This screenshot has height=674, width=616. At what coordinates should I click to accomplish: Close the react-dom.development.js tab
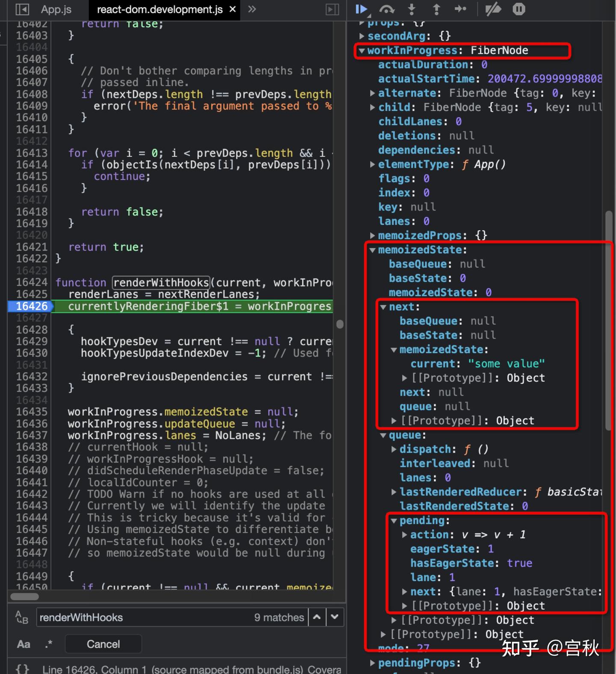[x=233, y=9]
